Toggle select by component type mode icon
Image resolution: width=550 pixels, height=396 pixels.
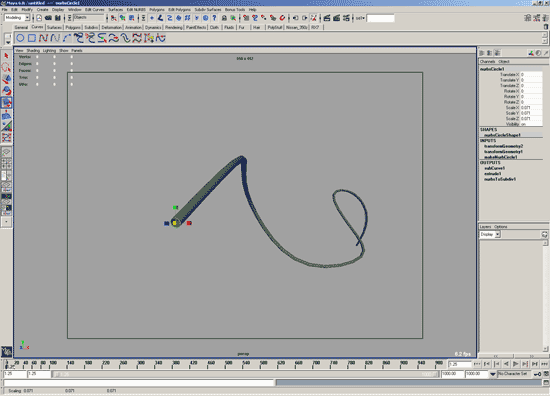(x=132, y=18)
